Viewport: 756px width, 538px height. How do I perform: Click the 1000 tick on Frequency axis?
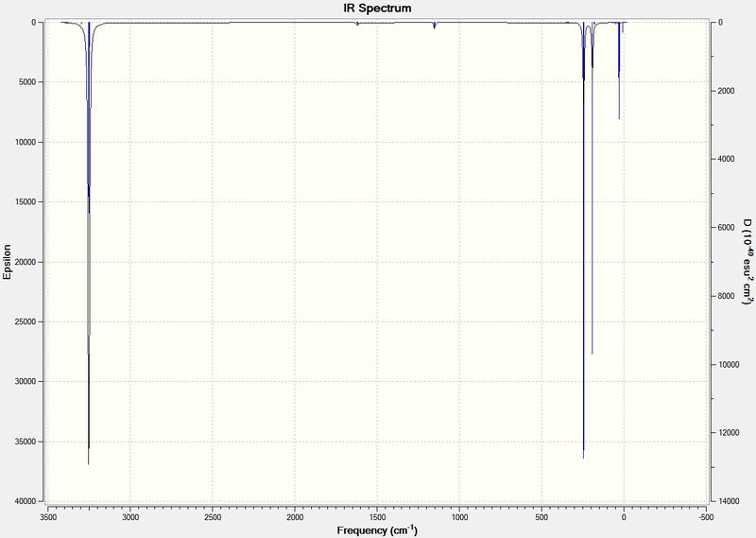coord(459,517)
